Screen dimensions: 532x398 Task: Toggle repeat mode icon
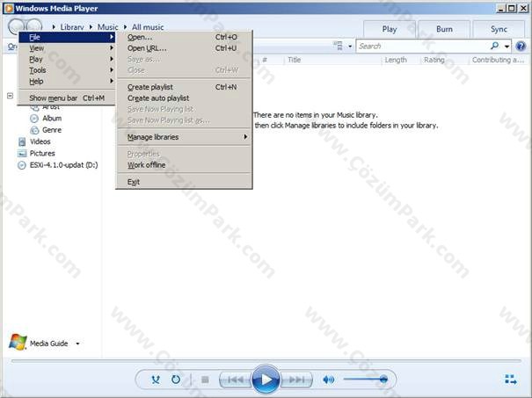point(176,380)
